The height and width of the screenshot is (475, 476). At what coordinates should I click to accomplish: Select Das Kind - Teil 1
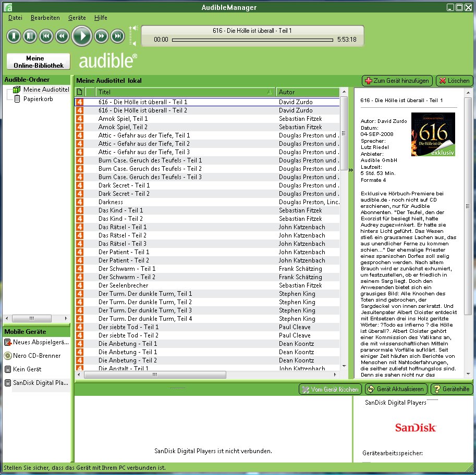(207, 210)
